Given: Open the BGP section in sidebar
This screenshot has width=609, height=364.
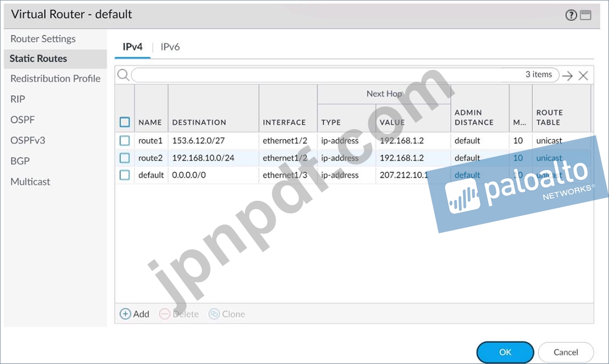Looking at the screenshot, I should coord(20,161).
